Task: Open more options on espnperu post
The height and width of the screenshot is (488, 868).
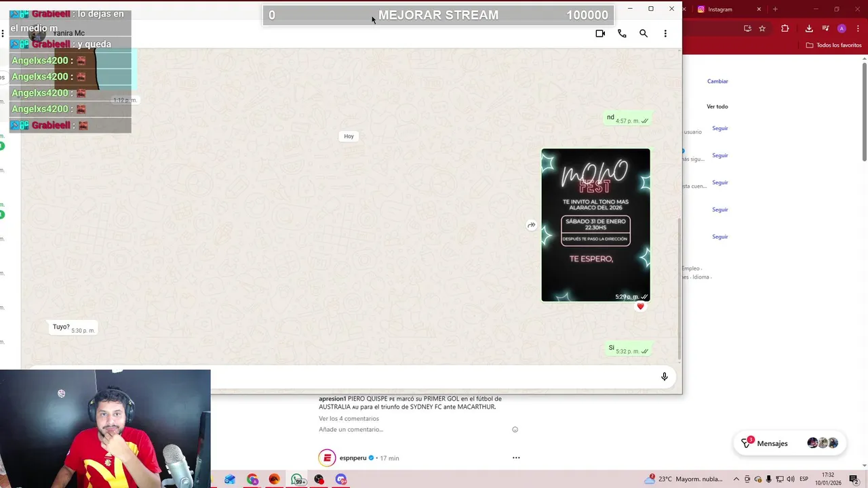Action: pos(516,458)
